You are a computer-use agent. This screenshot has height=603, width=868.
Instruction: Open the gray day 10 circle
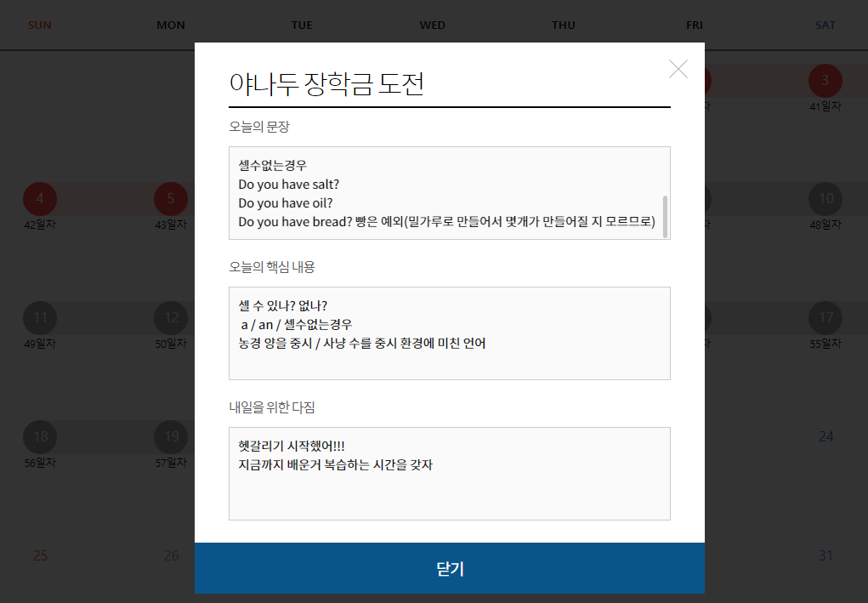pos(825,199)
